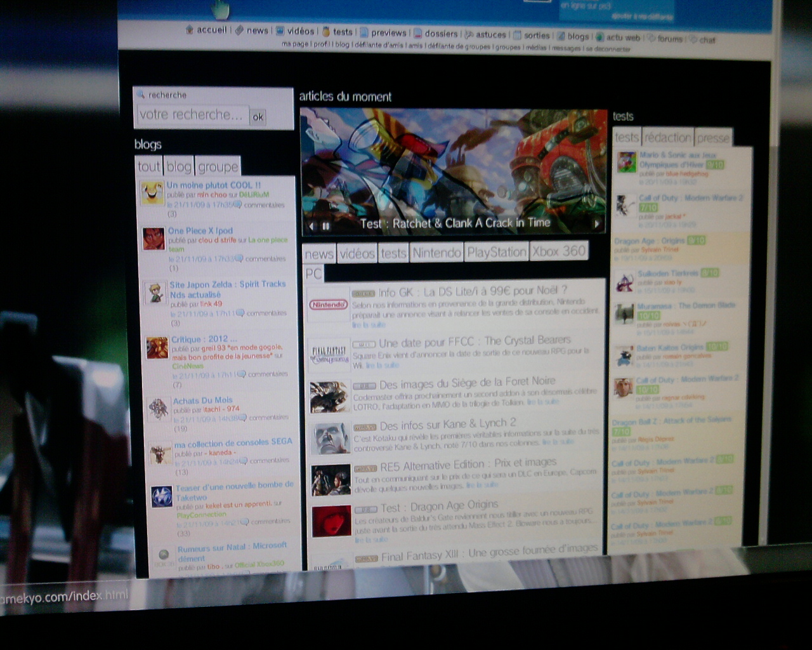Screen dimensions: 812x650
Task: Click the 'ok' search button
Action: click(258, 117)
